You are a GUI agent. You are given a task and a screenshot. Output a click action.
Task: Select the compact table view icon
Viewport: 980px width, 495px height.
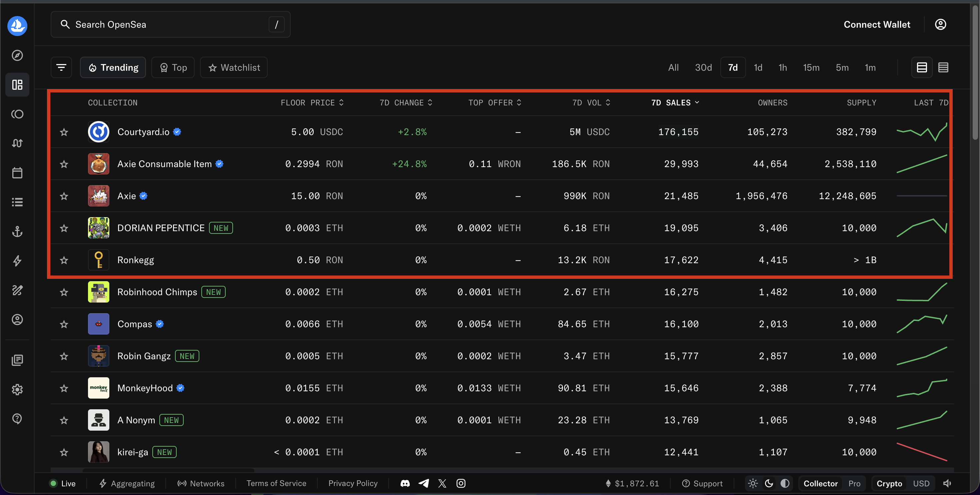coord(943,67)
